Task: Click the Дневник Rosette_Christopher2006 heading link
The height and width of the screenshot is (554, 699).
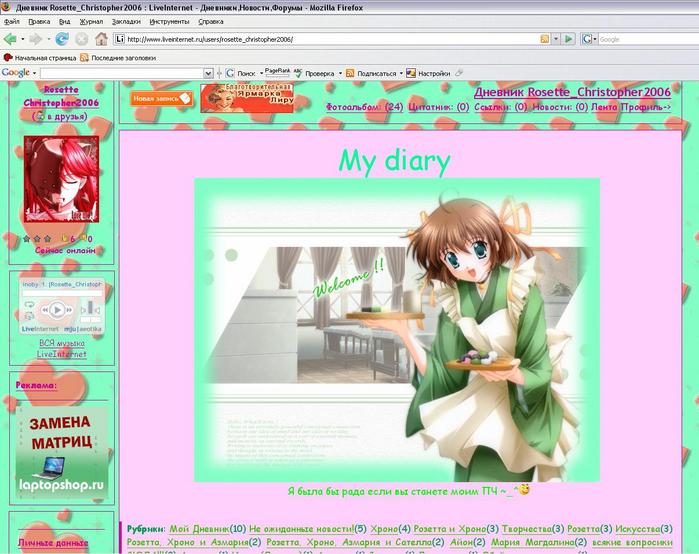Action: 572,92
